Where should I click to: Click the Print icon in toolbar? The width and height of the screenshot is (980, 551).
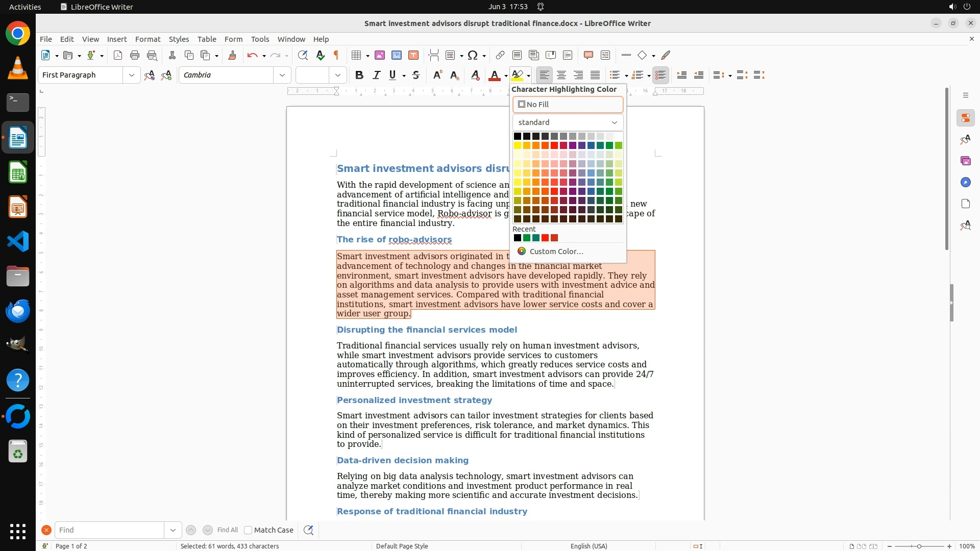click(135, 55)
